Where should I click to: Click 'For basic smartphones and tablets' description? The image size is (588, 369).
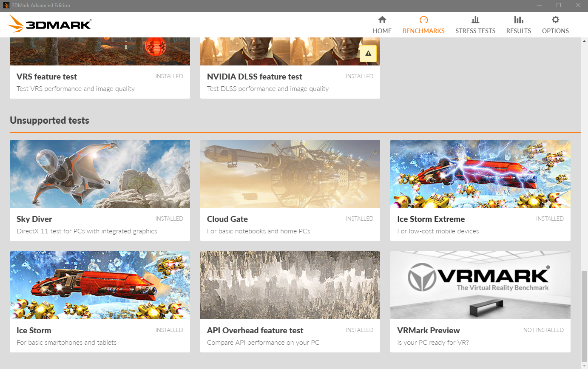coord(66,343)
